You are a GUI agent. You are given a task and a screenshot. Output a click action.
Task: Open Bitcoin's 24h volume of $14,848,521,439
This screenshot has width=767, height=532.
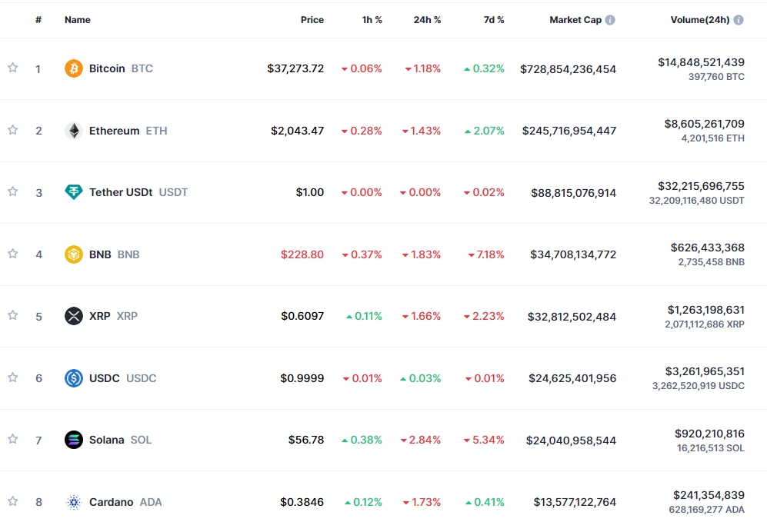click(x=701, y=62)
